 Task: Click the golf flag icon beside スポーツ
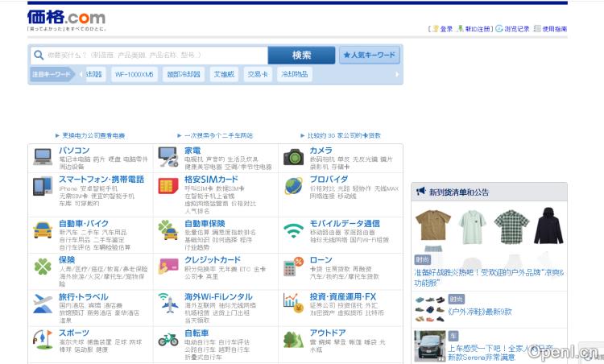pos(43,339)
